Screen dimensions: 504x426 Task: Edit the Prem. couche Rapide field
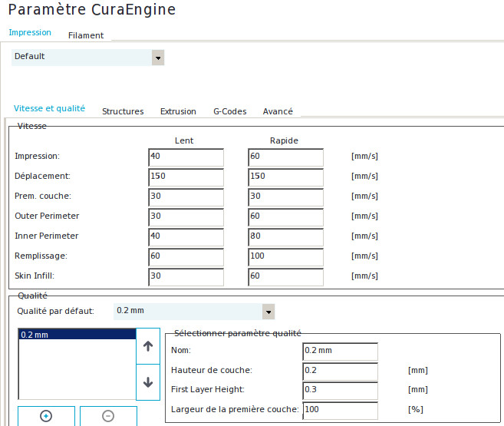coord(285,197)
